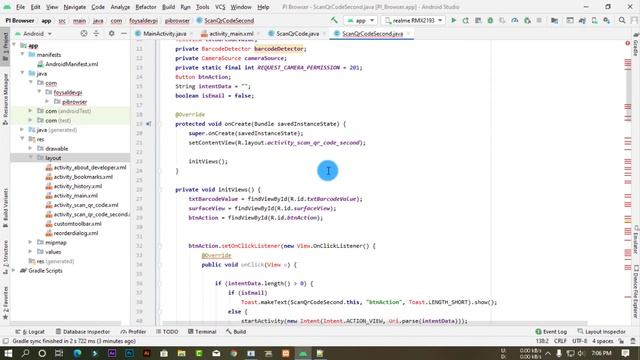Click the Select Opened File target icon
The height and width of the screenshot is (360, 640).
[x=84, y=33]
